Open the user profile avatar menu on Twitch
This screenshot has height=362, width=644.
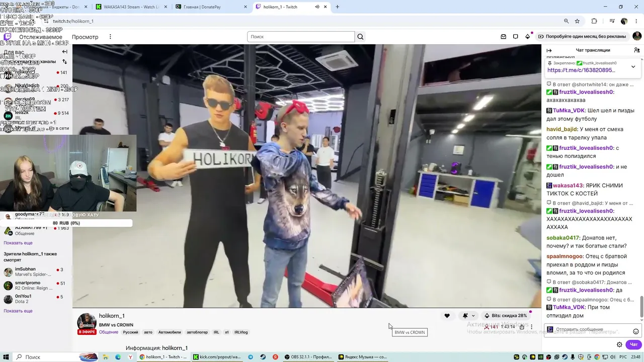(637, 36)
